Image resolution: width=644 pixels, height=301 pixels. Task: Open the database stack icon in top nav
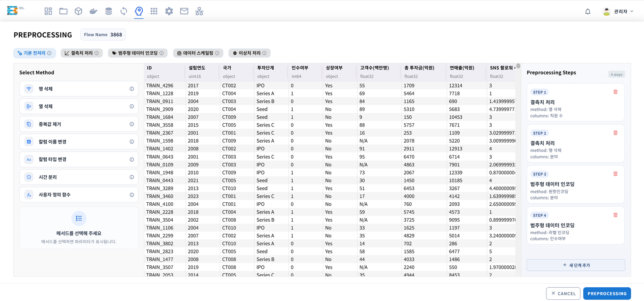click(109, 11)
